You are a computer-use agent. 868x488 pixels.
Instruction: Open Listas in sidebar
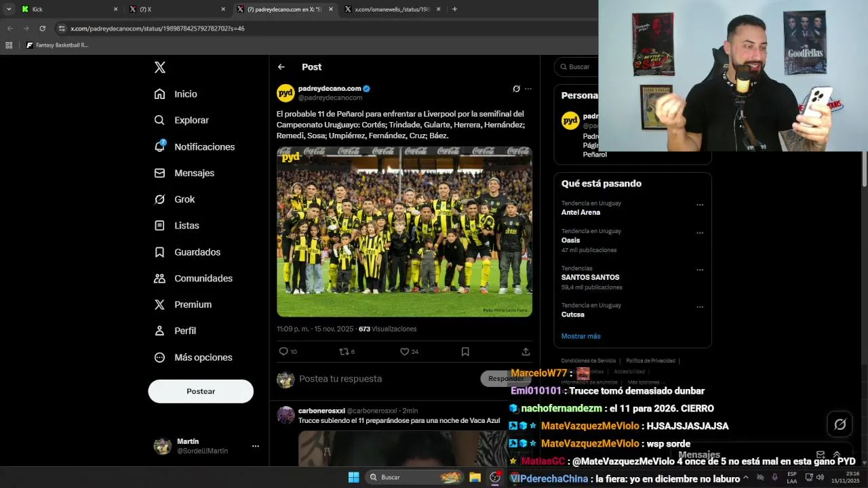176,226
